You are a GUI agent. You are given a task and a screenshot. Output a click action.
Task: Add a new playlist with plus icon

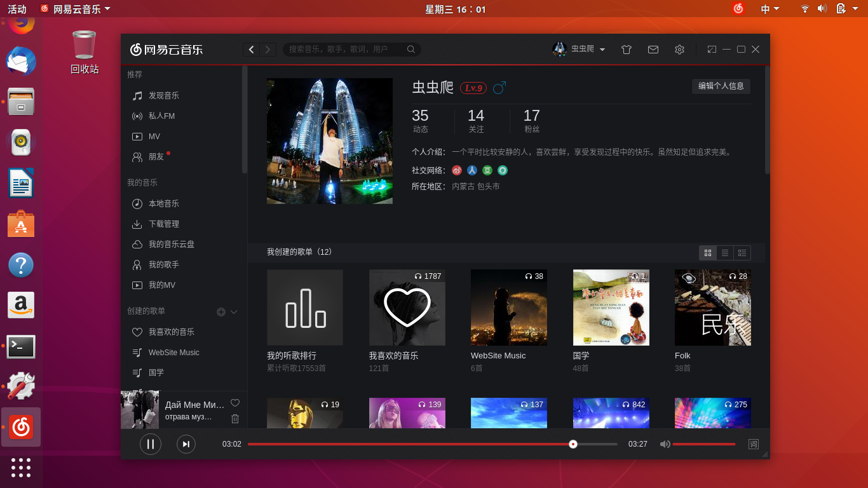click(221, 311)
